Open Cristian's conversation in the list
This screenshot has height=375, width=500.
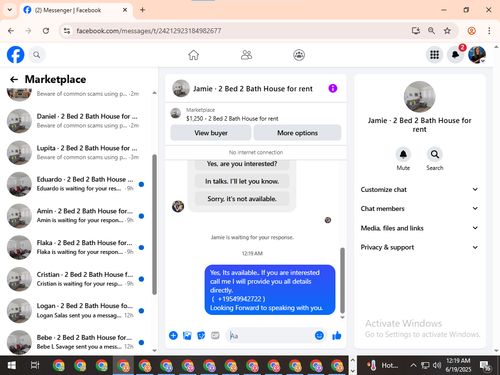click(x=77, y=279)
